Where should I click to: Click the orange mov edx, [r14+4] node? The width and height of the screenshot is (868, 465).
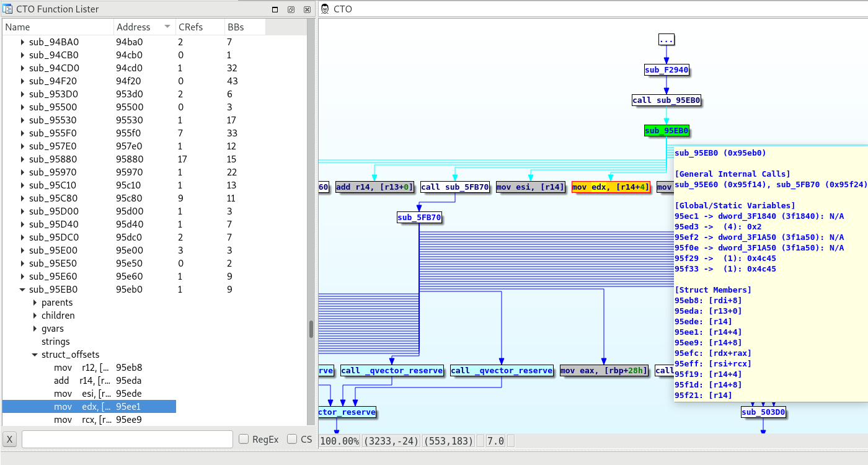[610, 187]
